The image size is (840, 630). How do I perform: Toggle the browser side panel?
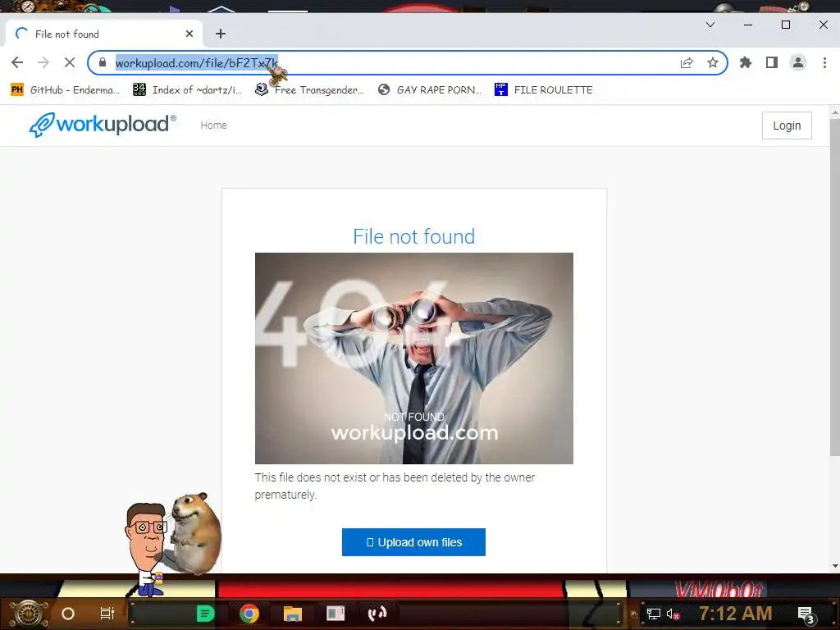[x=771, y=62]
